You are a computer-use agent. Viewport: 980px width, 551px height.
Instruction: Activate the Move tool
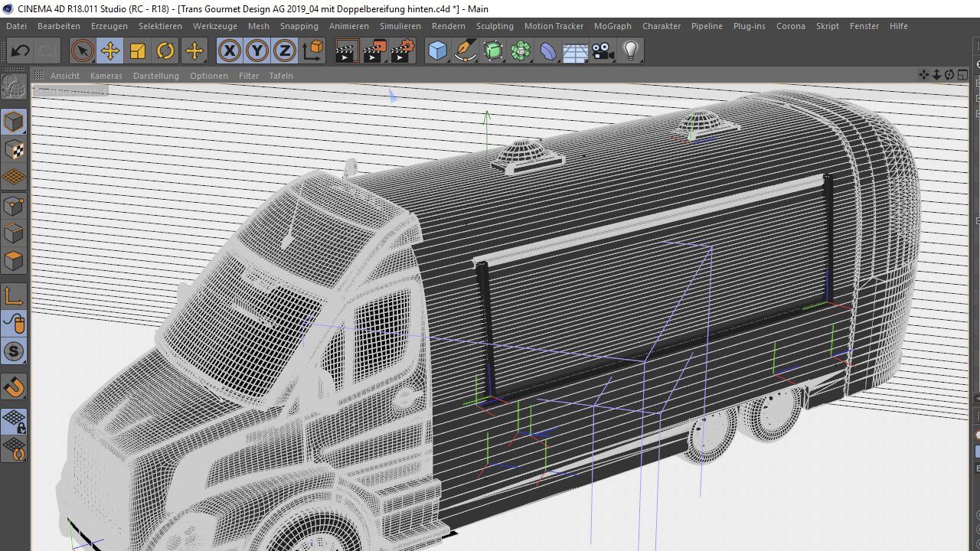tap(110, 51)
